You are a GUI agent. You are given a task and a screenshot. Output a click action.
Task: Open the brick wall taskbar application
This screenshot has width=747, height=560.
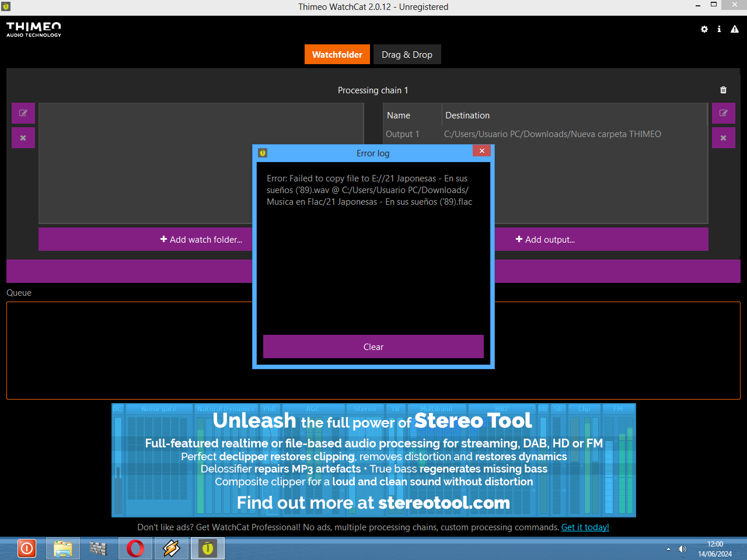pyautogui.click(x=99, y=548)
